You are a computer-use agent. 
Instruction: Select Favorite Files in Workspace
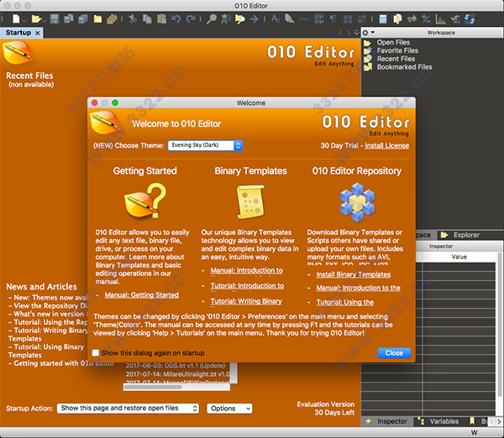pyautogui.click(x=397, y=50)
